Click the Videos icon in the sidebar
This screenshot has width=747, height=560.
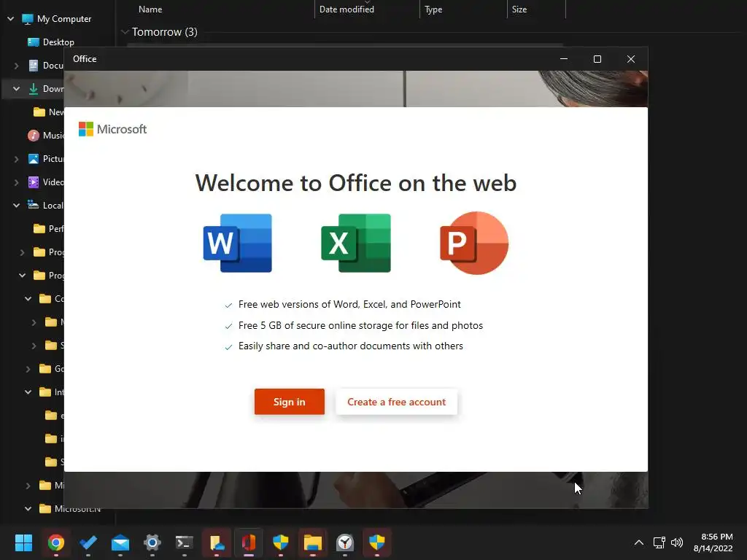(x=34, y=182)
